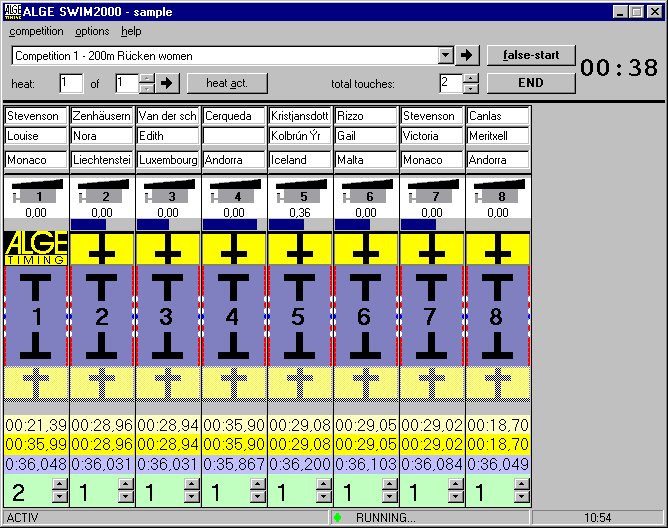
Task: Click the 10:54 clock in status bar
Action: point(597,518)
